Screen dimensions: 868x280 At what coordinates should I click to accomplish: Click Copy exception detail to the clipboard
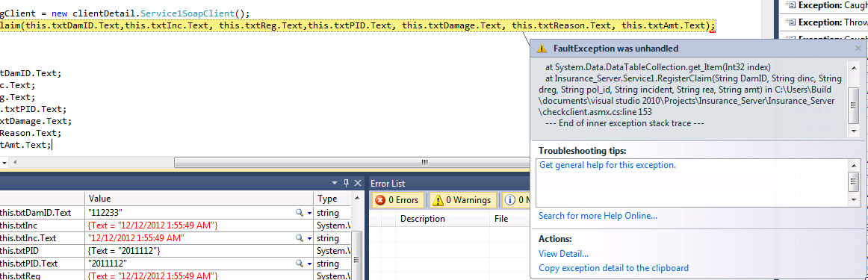(613, 268)
